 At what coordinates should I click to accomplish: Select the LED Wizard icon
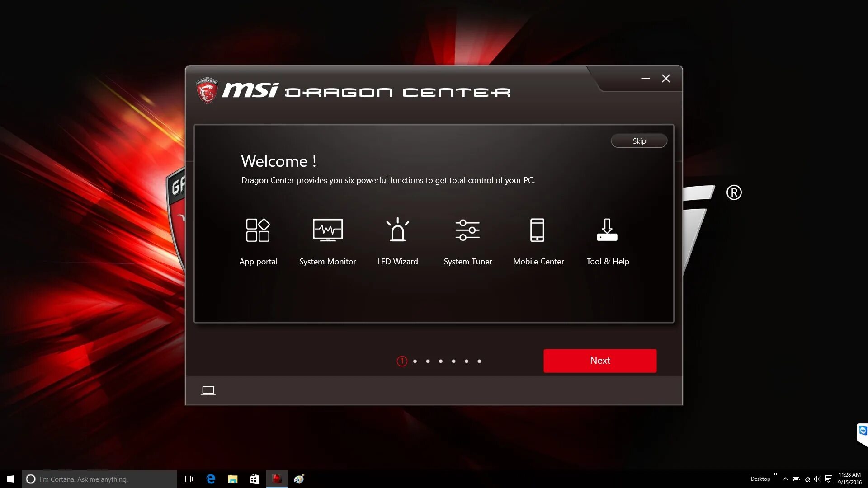tap(398, 230)
